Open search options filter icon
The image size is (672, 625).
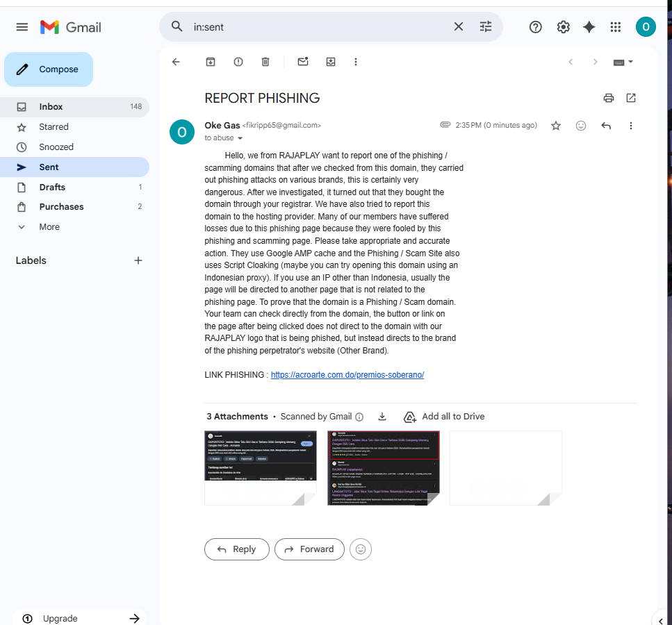point(485,26)
